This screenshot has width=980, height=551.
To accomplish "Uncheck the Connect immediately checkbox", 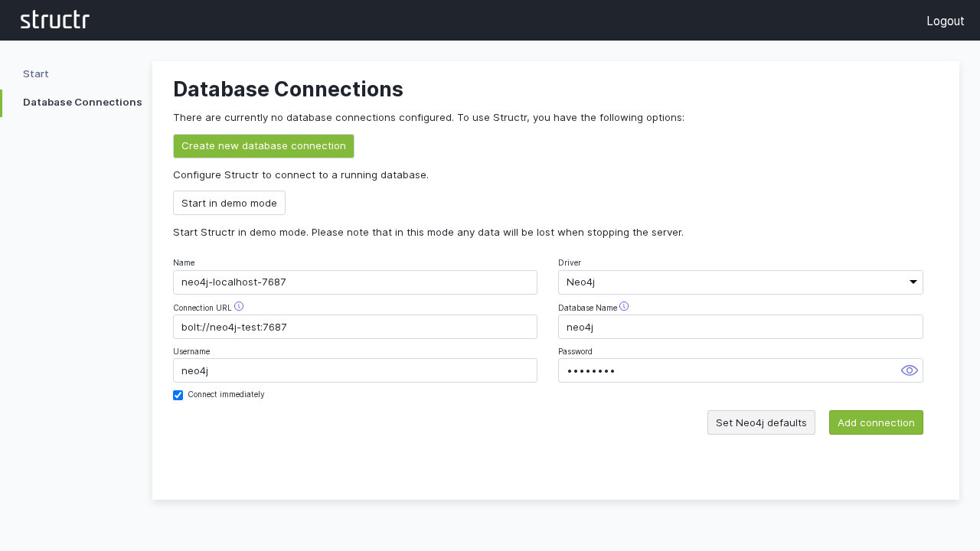I will [x=178, y=395].
